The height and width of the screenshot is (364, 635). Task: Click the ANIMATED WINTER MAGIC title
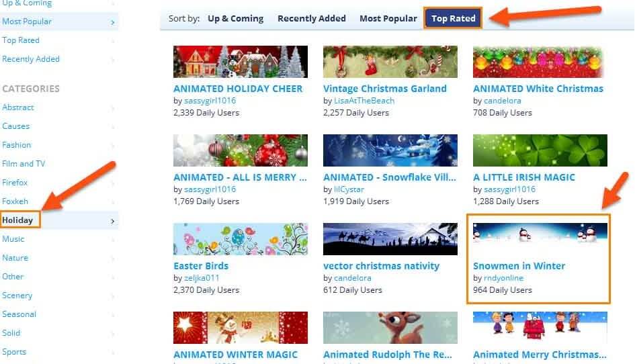click(x=235, y=355)
